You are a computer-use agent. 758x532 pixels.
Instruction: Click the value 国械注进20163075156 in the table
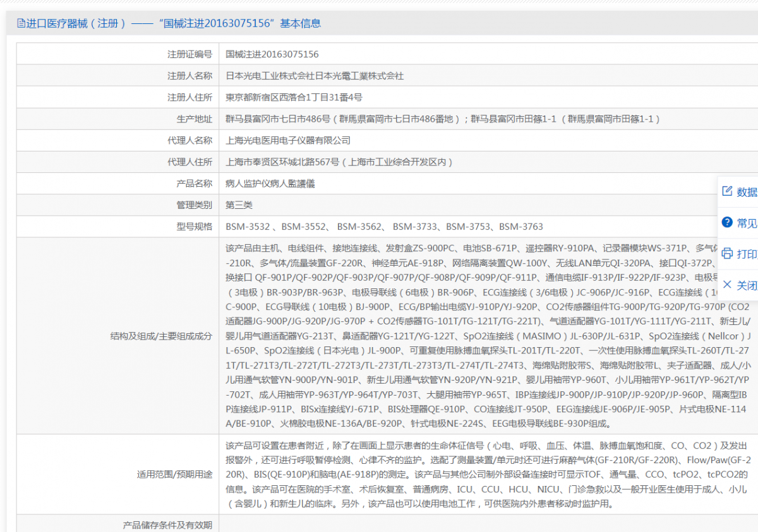(272, 54)
